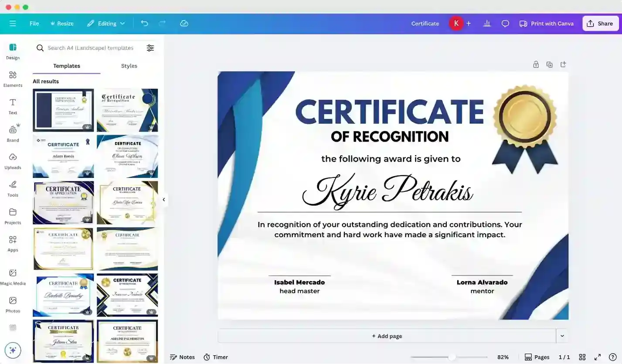This screenshot has height=364, width=622.
Task: Open the Text panel
Action: [x=13, y=106]
